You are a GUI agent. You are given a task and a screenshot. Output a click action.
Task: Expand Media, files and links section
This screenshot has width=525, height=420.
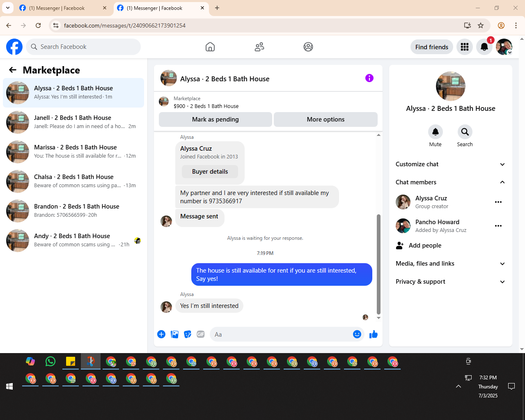450,264
